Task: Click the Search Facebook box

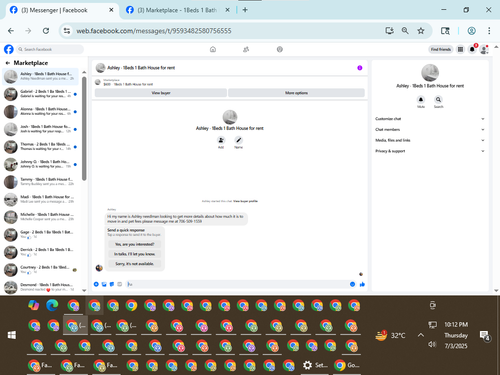Action: pos(50,49)
